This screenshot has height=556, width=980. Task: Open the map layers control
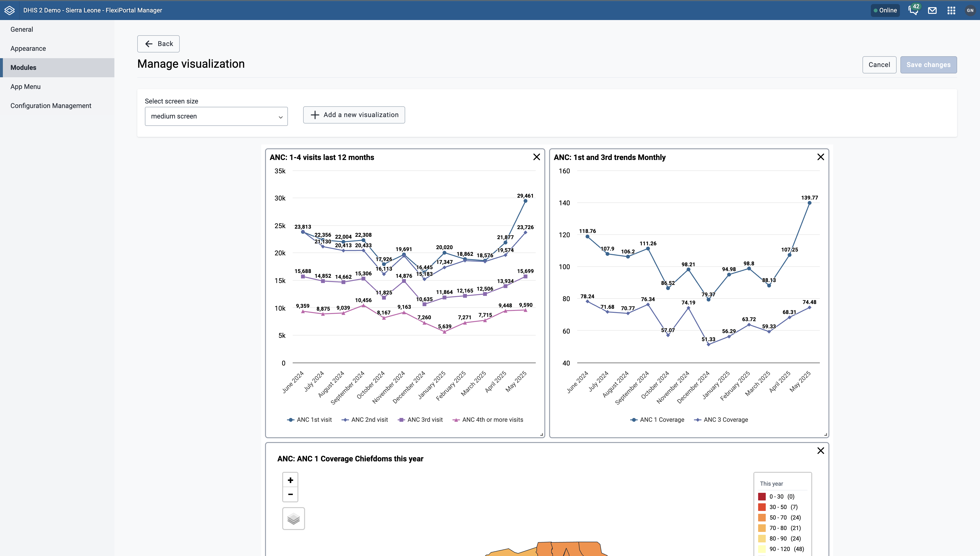[293, 519]
